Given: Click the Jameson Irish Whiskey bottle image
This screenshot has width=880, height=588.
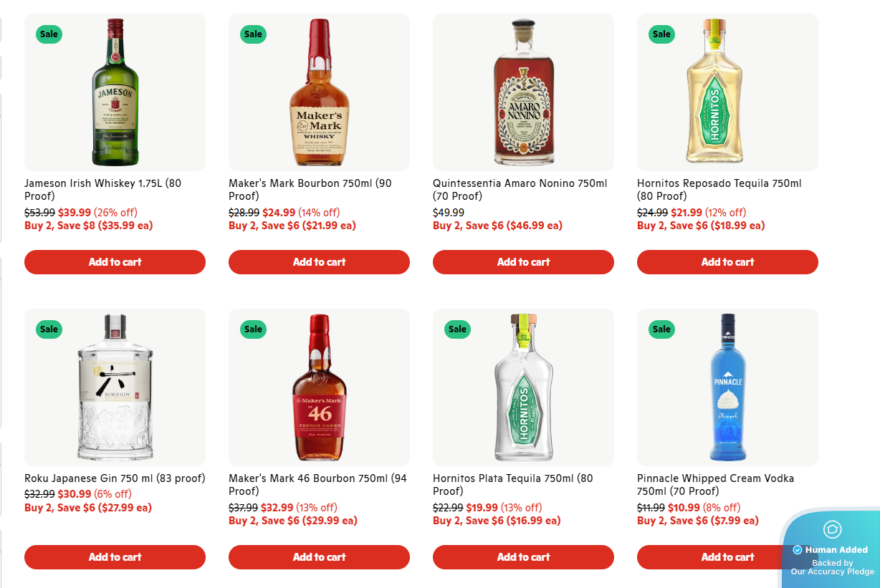Looking at the screenshot, I should pyautogui.click(x=115, y=93).
